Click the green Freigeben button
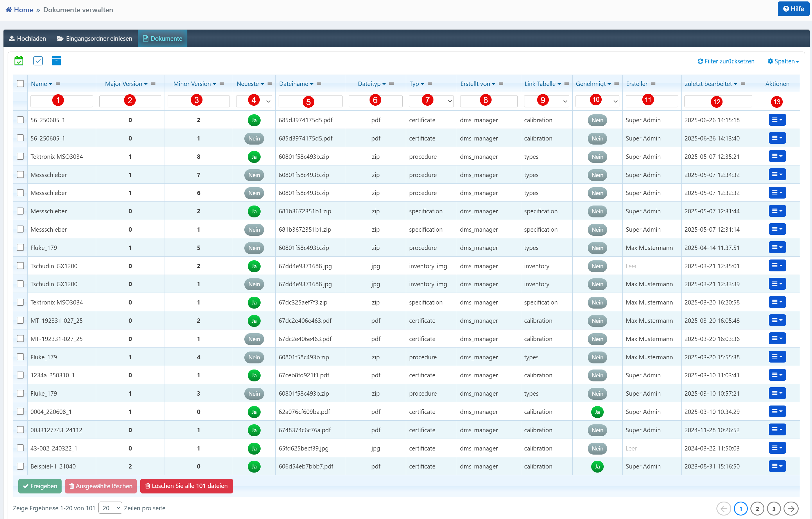812x519 pixels. click(x=40, y=486)
